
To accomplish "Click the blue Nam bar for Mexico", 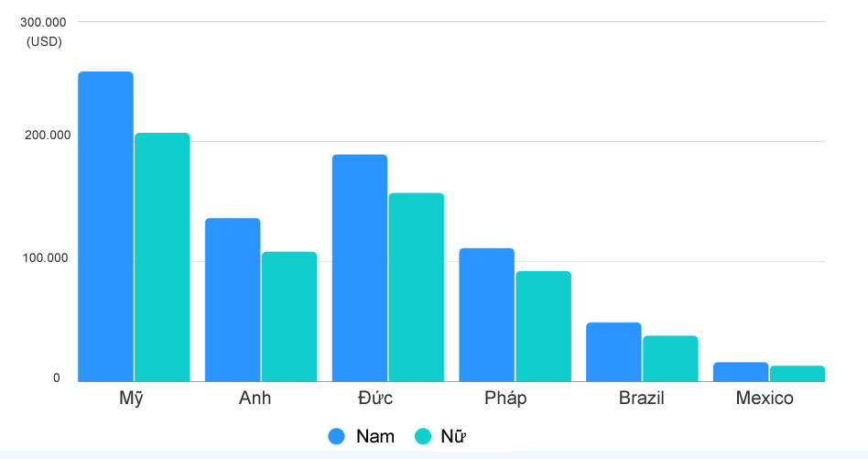I will (741, 372).
